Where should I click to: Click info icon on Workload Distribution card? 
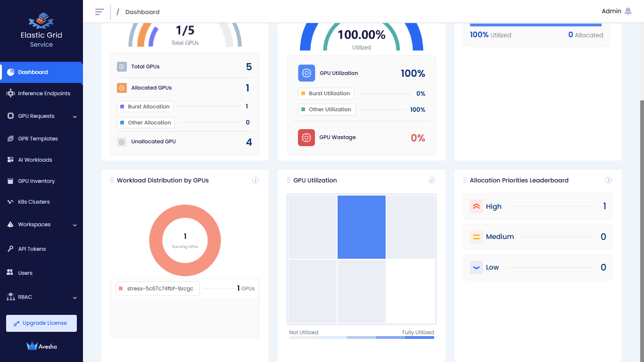[256, 180]
